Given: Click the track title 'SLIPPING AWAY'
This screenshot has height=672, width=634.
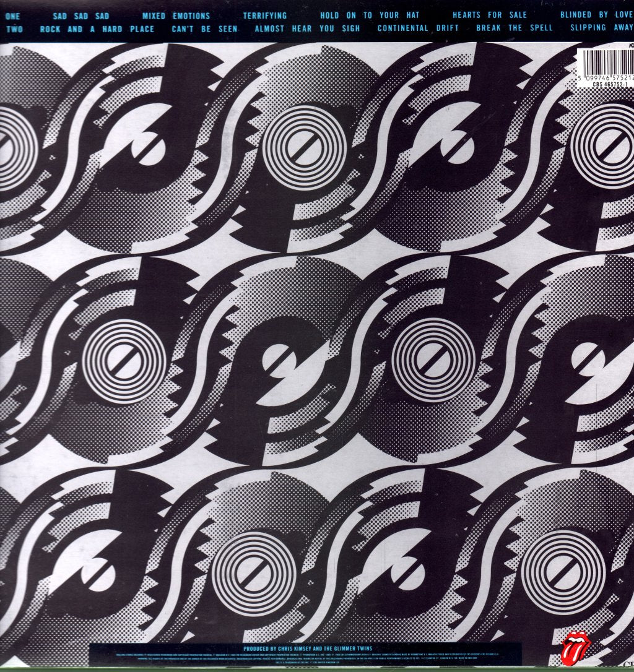Looking at the screenshot, I should [601, 27].
